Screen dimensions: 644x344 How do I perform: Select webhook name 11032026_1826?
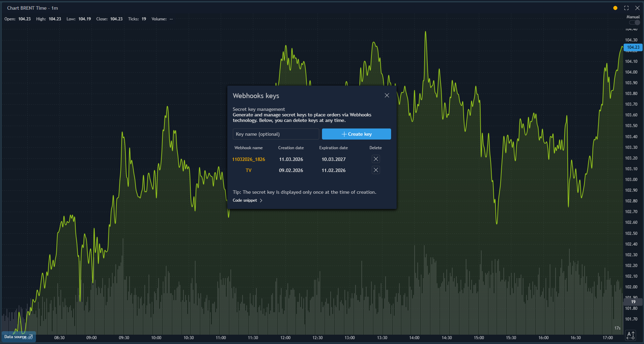[249, 159]
